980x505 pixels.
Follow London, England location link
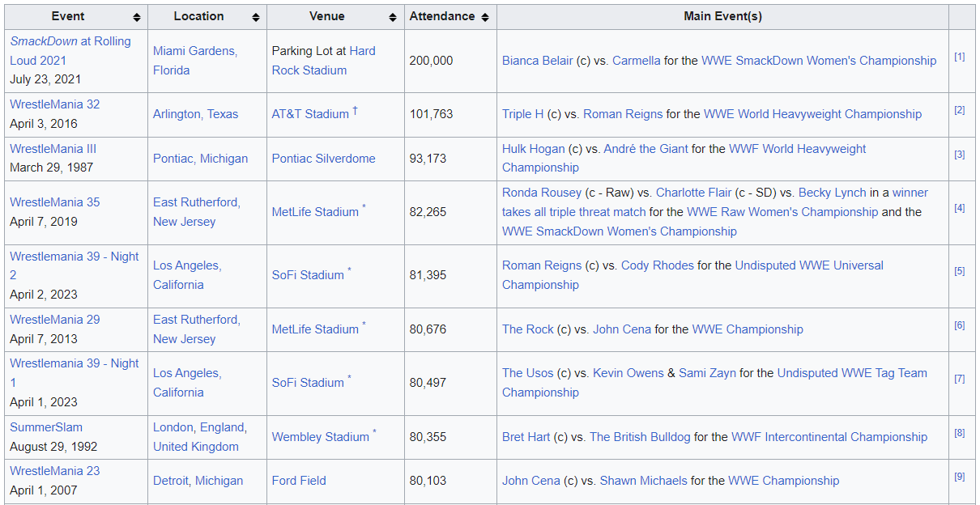(x=198, y=426)
